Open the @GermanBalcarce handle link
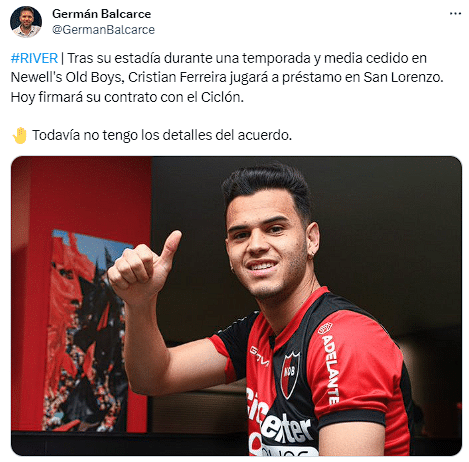This screenshot has height=462, width=469. coord(103,30)
